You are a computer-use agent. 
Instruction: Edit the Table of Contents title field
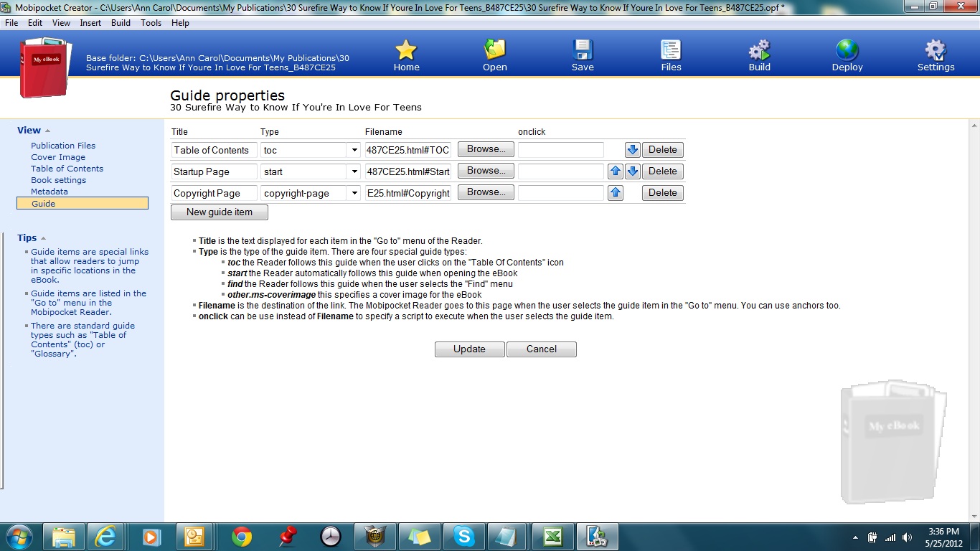(214, 150)
